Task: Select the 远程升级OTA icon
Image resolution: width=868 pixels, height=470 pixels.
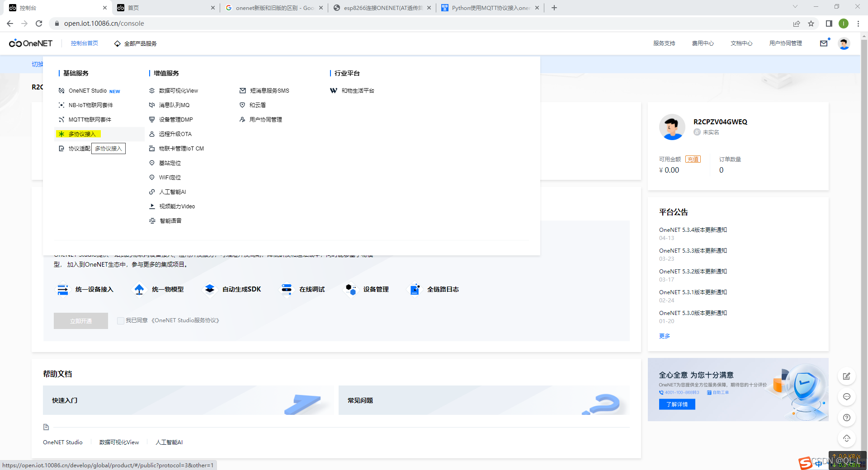Action: (x=152, y=134)
